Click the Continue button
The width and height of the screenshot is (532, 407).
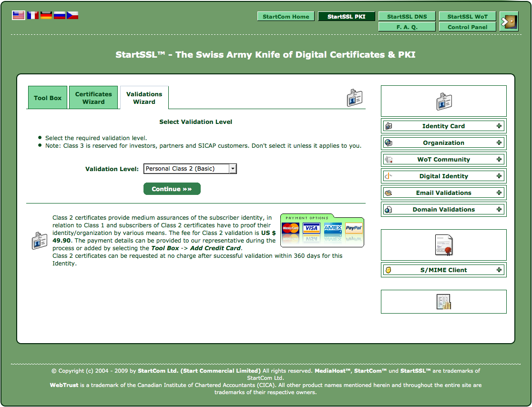(172, 189)
